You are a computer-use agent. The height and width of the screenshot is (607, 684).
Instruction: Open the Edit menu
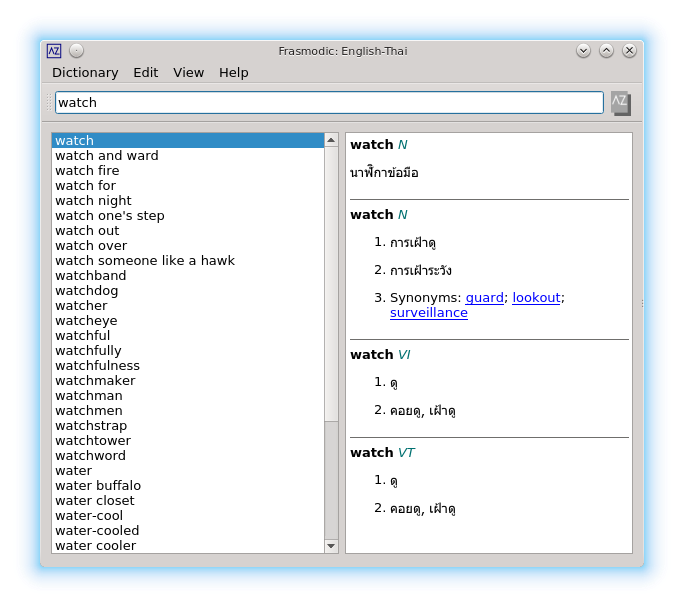pos(146,73)
